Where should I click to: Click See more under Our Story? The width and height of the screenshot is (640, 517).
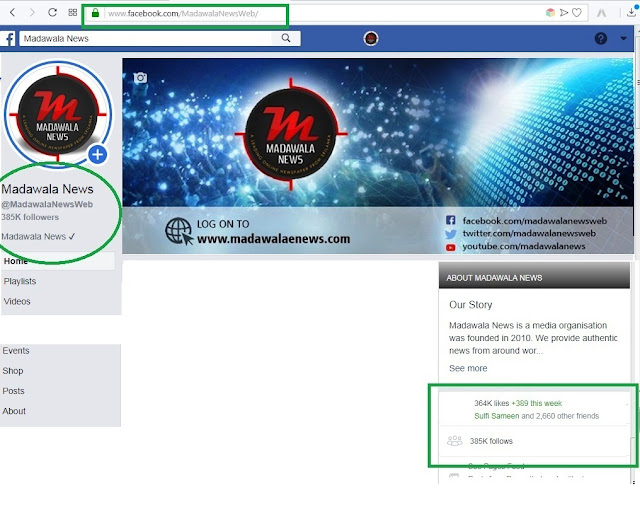pyautogui.click(x=468, y=368)
